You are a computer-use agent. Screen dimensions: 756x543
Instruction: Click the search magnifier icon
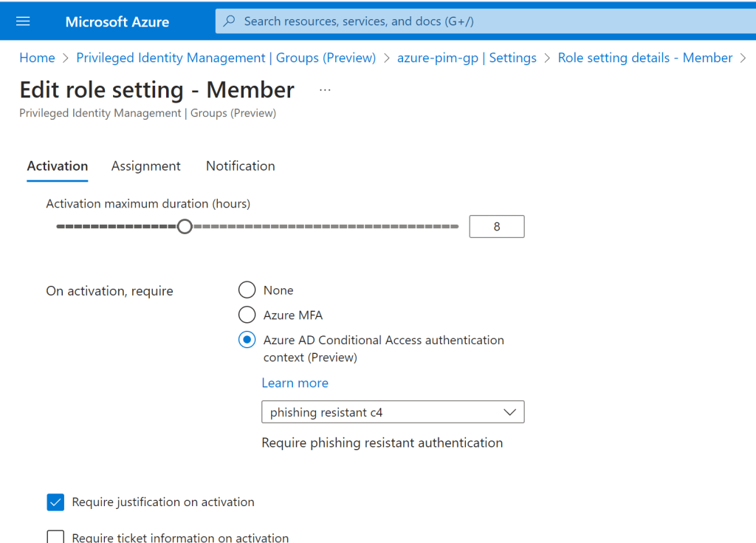click(230, 21)
